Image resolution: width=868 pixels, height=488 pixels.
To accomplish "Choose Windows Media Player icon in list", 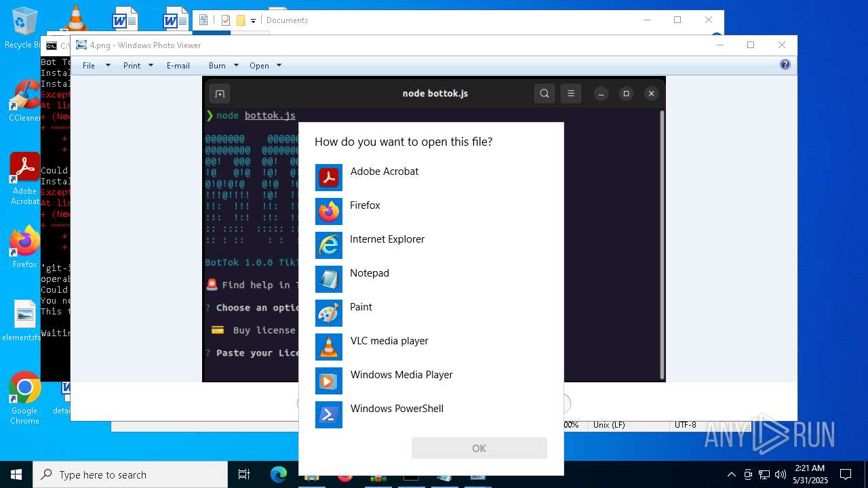I will [x=329, y=381].
